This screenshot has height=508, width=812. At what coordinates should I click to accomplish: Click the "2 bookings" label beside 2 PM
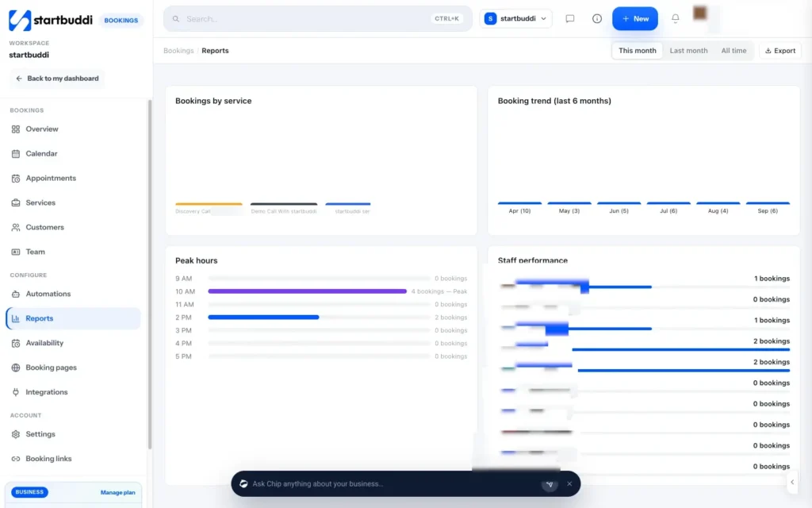click(x=450, y=317)
